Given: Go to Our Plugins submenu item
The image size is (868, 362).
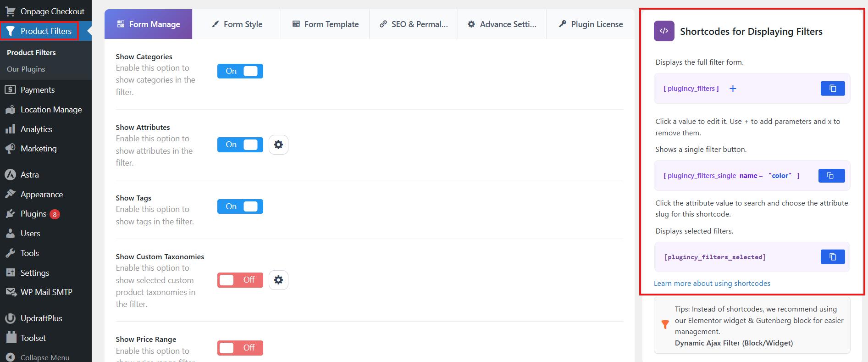Looking at the screenshot, I should pyautogui.click(x=26, y=69).
